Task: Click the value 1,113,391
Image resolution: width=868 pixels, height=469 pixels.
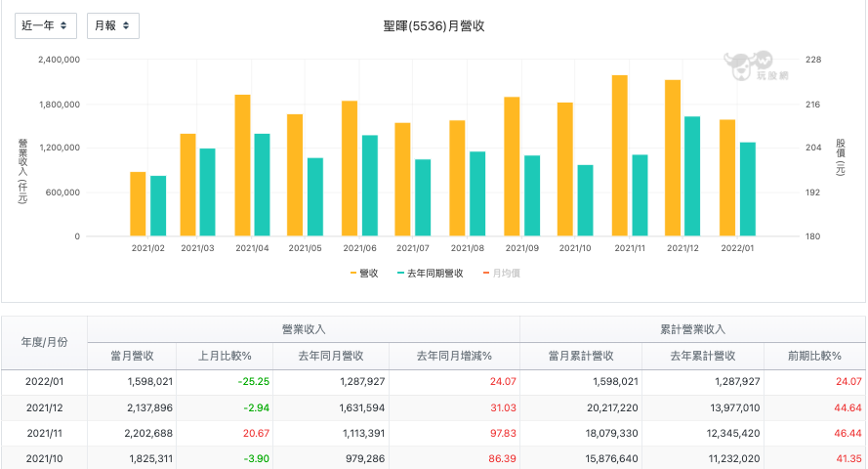Action: (363, 433)
